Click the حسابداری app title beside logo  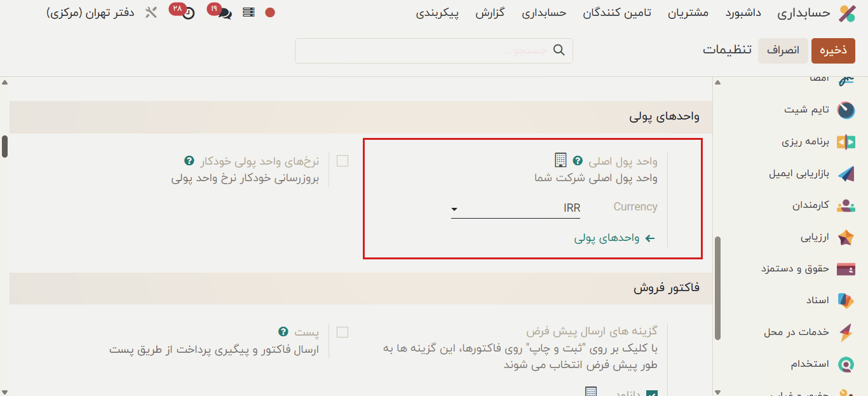coord(804,13)
